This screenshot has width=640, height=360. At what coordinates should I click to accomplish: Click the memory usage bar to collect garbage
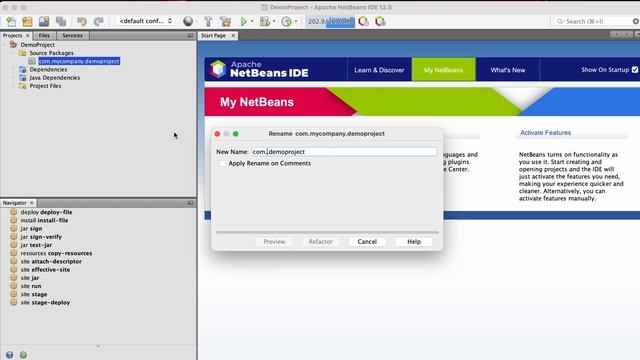coord(330,21)
